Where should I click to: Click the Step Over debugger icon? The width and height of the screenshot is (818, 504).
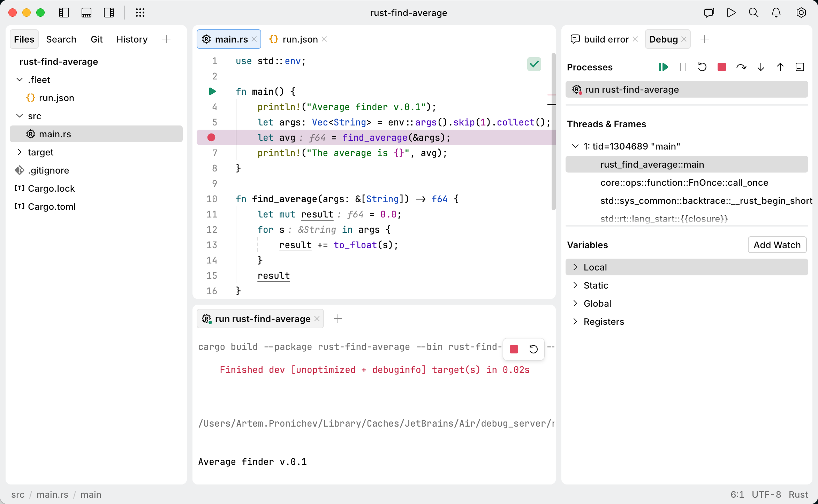741,67
